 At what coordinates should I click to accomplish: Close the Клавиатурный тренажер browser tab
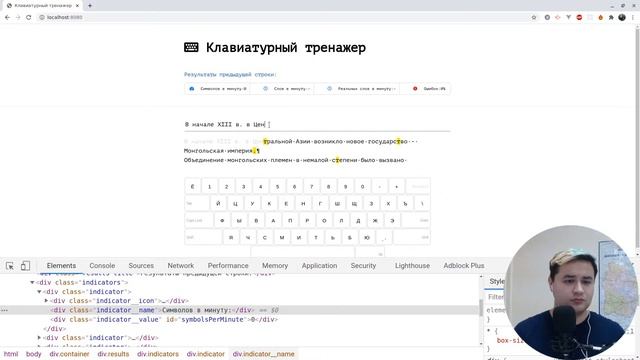click(x=77, y=6)
